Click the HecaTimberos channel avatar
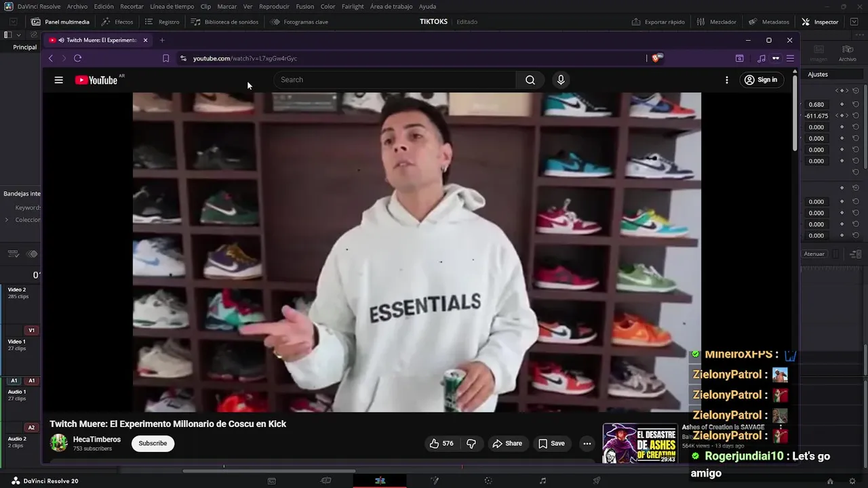Screen dimensions: 868x488 point(59,443)
